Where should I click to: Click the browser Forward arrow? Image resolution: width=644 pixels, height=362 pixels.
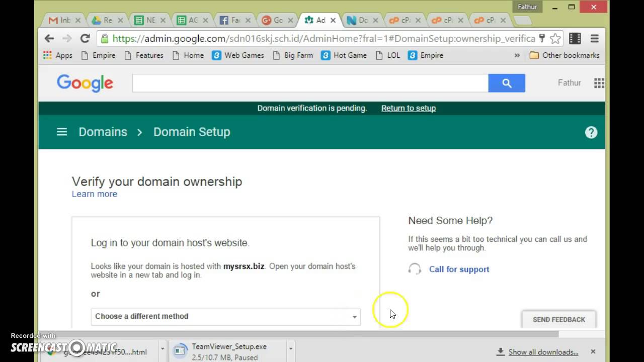point(67,38)
